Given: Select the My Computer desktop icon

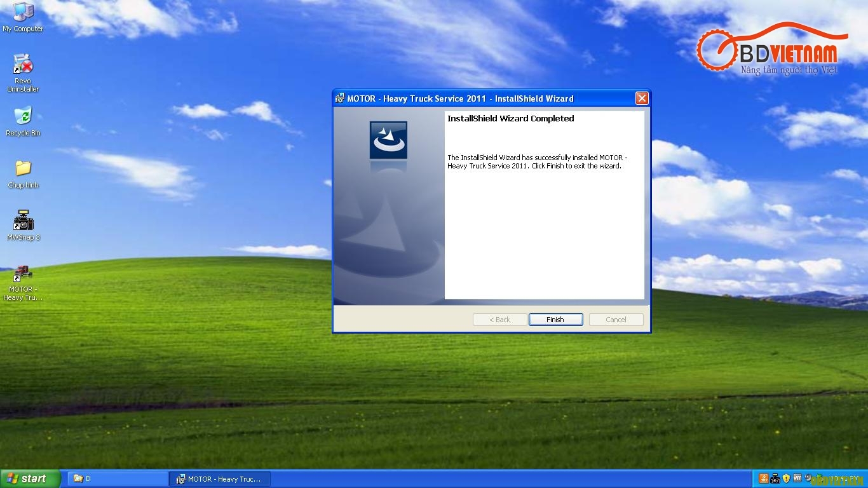Looking at the screenshot, I should pos(23,17).
